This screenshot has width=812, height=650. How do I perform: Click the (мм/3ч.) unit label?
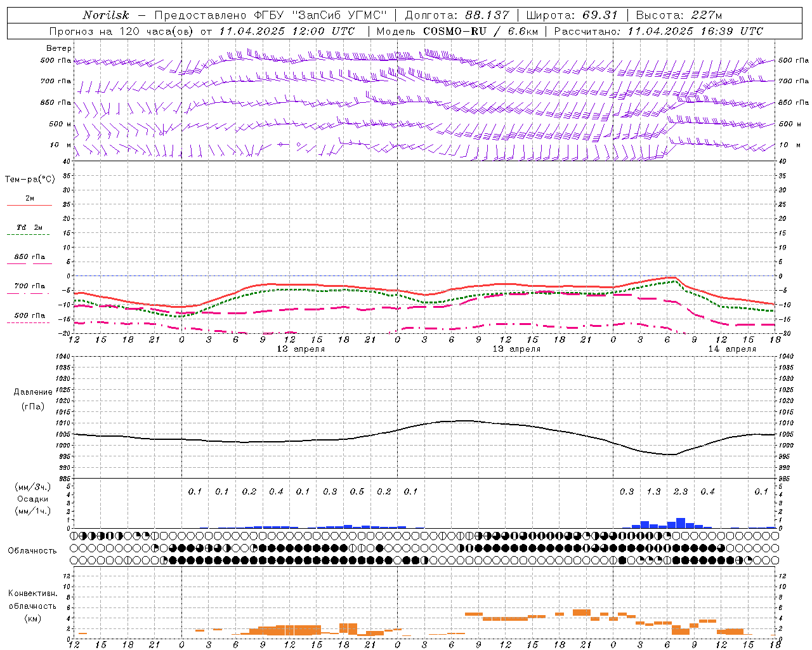[x=32, y=487]
